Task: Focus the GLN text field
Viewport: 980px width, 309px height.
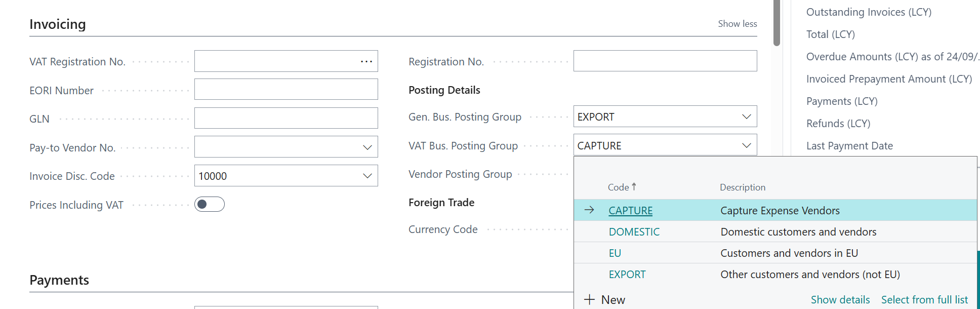Action: [286, 119]
